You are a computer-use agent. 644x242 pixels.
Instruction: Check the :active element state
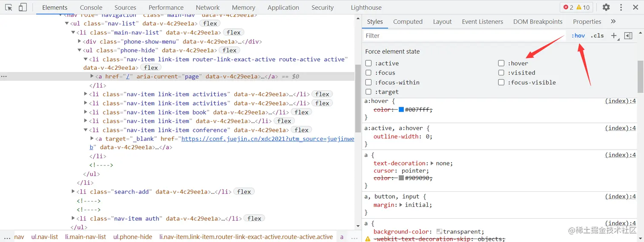pyautogui.click(x=368, y=63)
